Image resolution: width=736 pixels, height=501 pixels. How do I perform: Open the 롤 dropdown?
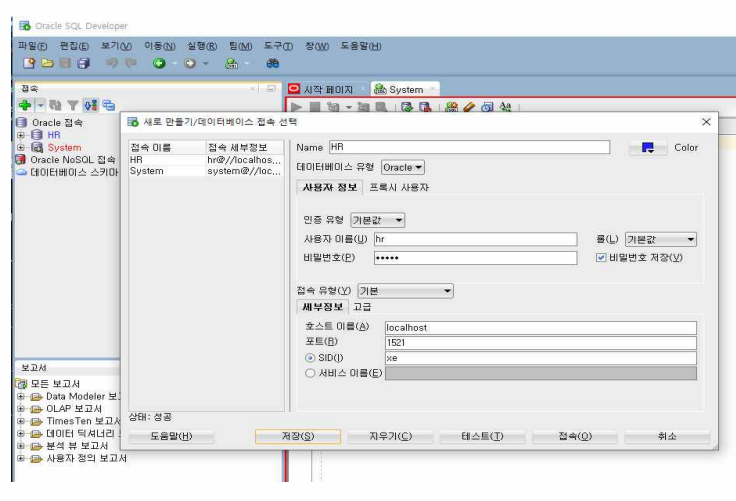pos(661,239)
